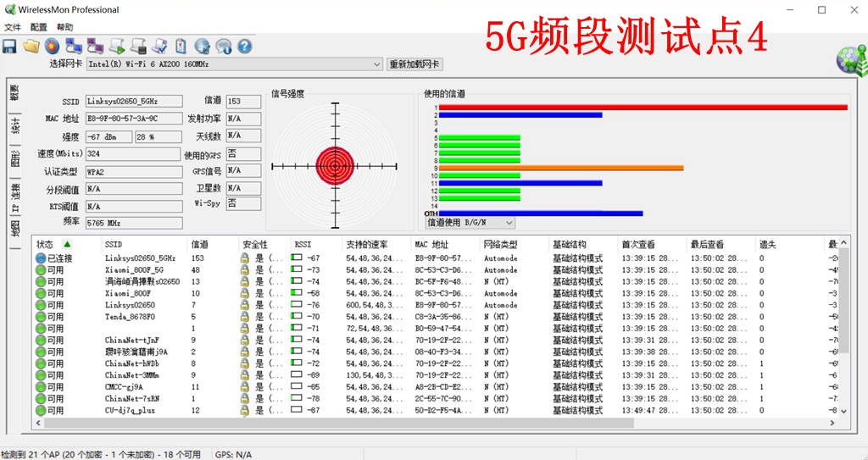This screenshot has width=868, height=460.
Task: Click the signal bar icon beside RSSI -85
Action: [297, 386]
